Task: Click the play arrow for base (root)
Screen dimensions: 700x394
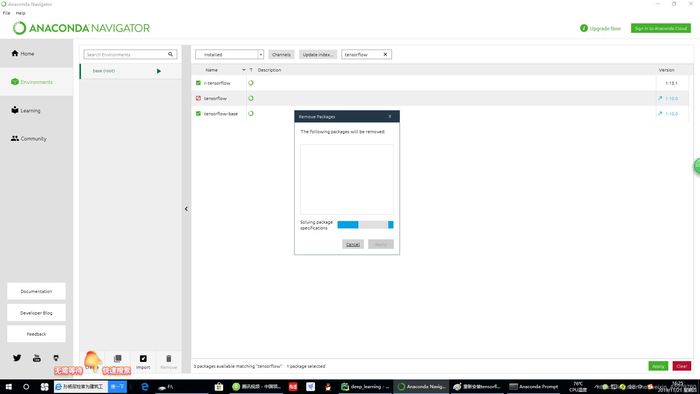Action: 159,71
